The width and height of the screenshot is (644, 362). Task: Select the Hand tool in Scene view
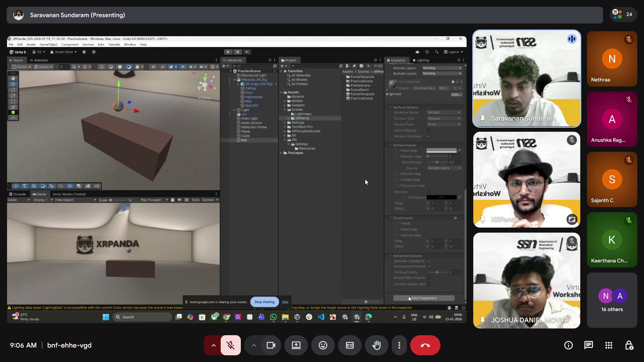tap(13, 78)
